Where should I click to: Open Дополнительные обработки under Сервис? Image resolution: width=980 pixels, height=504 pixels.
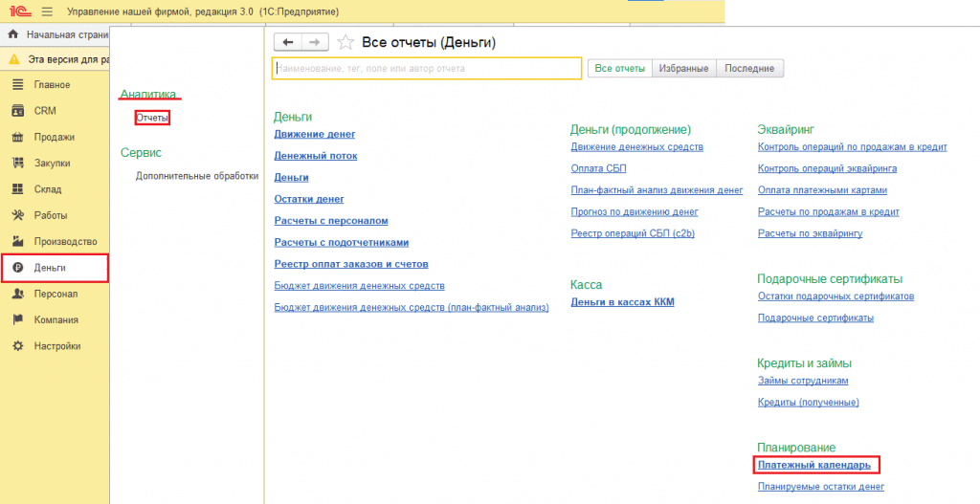pyautogui.click(x=197, y=176)
